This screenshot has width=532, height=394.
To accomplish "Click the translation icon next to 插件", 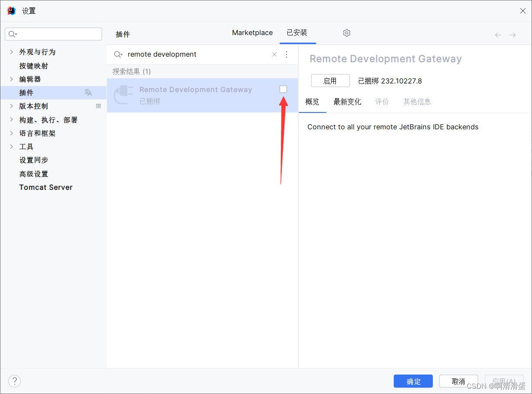I will 88,92.
